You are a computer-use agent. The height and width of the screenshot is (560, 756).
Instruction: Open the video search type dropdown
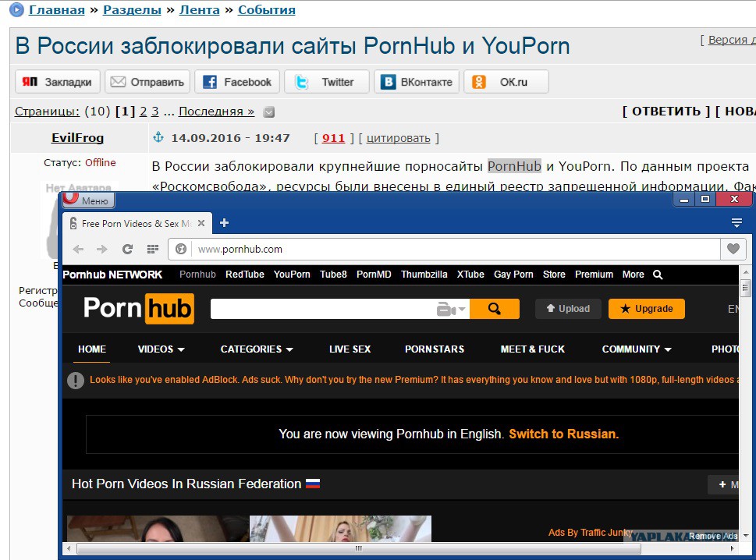451,309
